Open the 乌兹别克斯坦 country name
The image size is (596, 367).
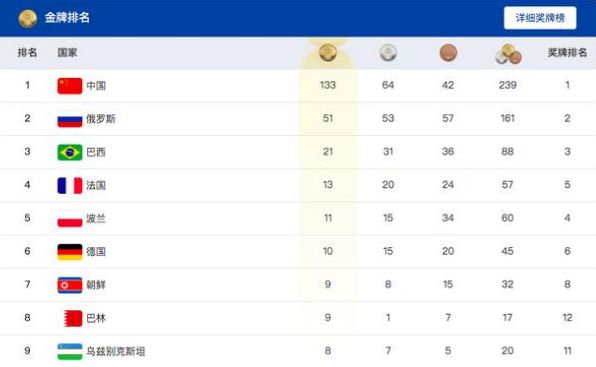pos(116,351)
